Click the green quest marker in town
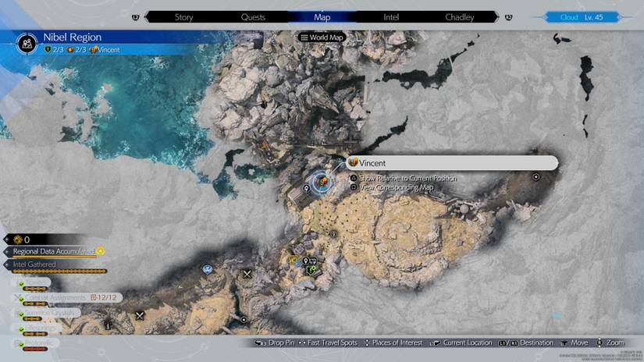 (311, 271)
